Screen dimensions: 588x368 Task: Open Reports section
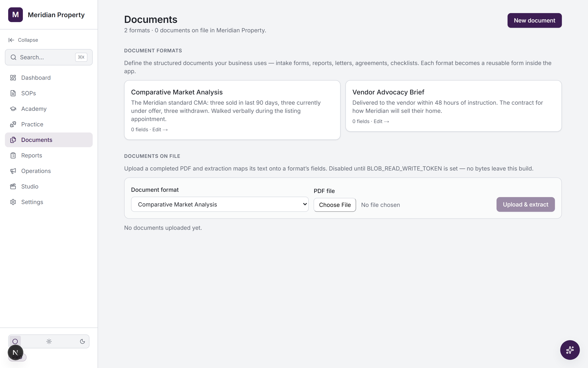(49, 156)
